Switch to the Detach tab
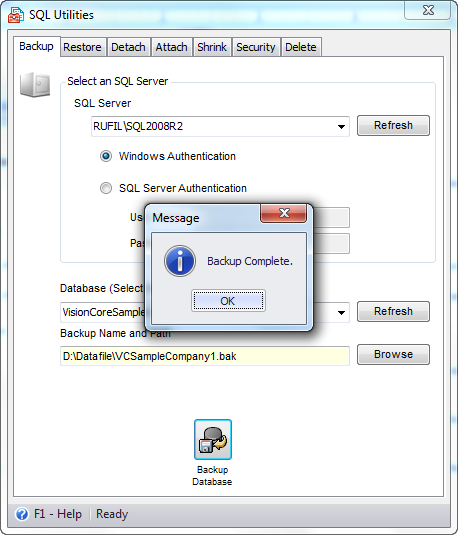Image resolution: width=458 pixels, height=535 pixels. point(128,47)
